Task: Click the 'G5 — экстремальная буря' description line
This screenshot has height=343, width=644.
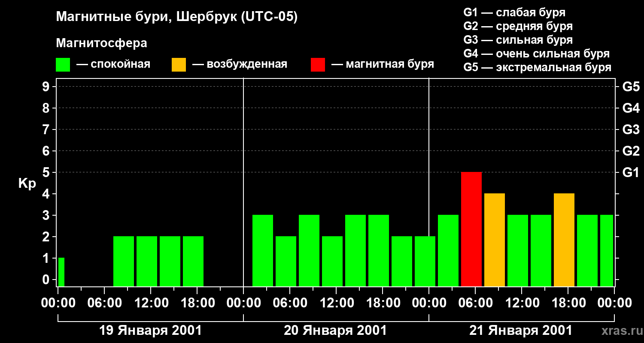Action: (x=538, y=67)
